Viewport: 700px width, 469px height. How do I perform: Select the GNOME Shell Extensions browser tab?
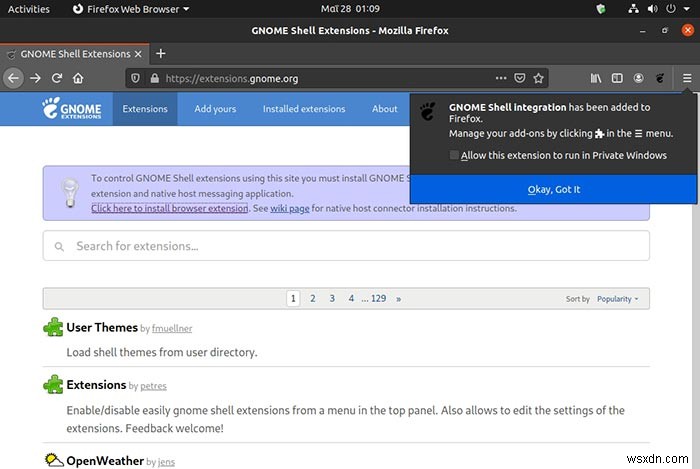[75, 54]
